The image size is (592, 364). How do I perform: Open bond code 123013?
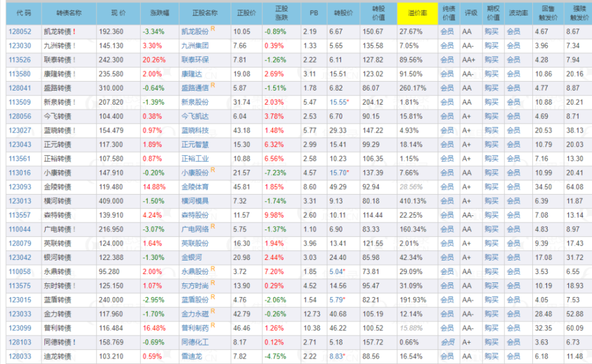coord(20,201)
